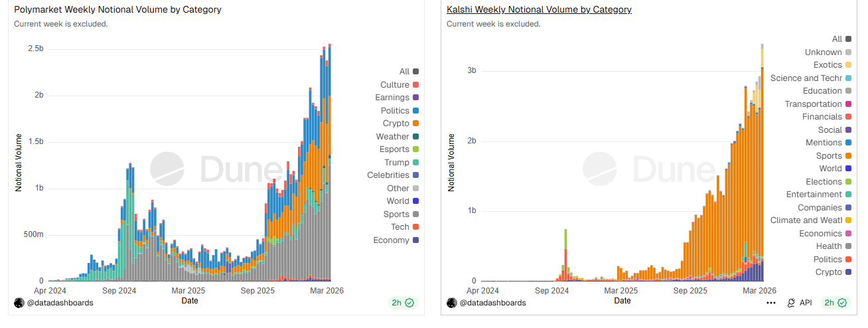Toggle Politics series in Polymarket legend
868x328 pixels.
tap(399, 110)
